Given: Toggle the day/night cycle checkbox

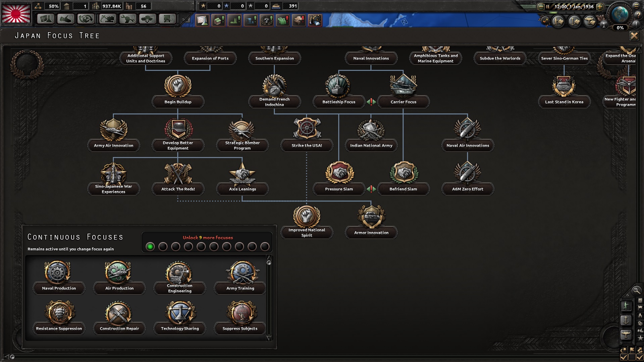Looking at the screenshot, I should click(x=624, y=357).
